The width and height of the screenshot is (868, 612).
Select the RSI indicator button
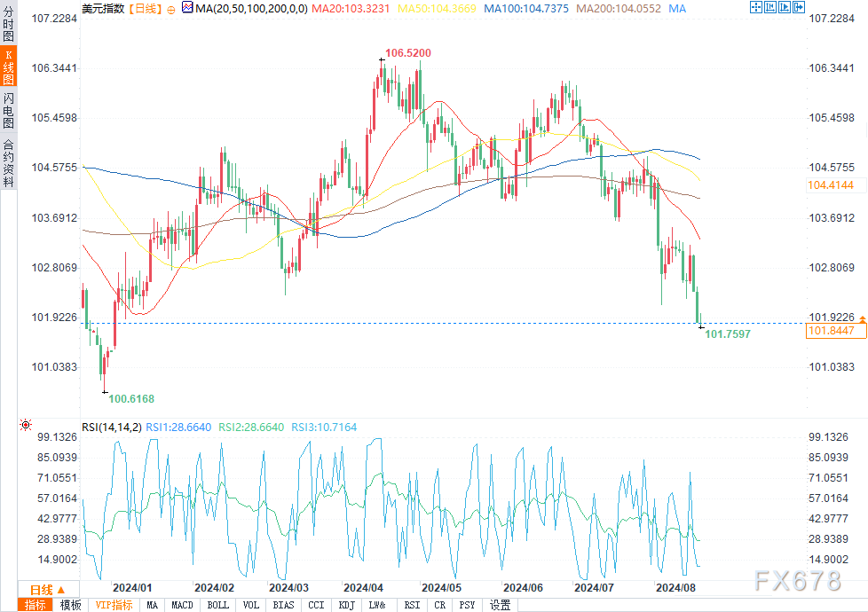click(412, 605)
